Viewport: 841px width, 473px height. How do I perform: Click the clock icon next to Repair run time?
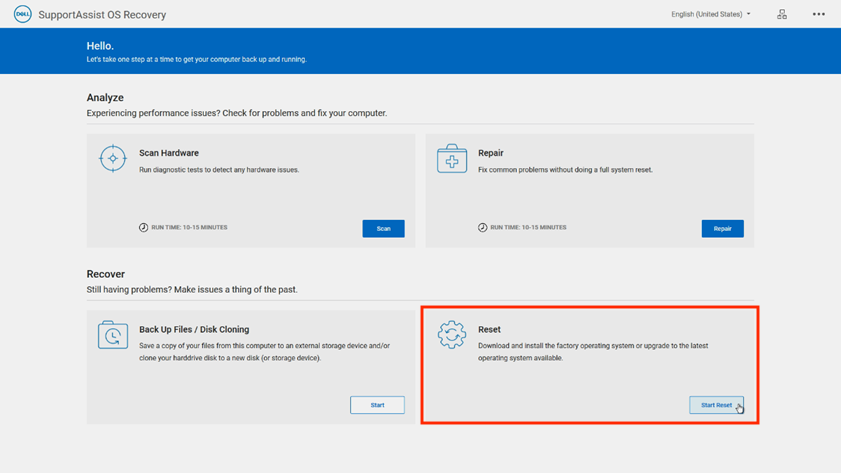(x=482, y=227)
